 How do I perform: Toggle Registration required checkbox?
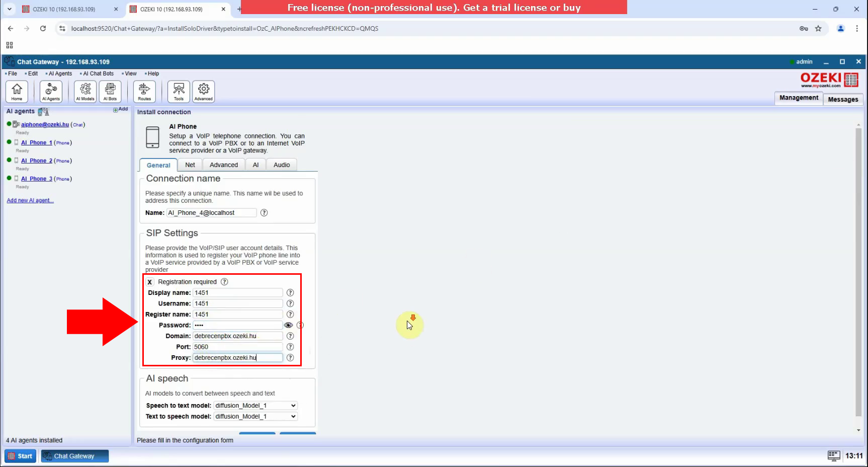(150, 282)
